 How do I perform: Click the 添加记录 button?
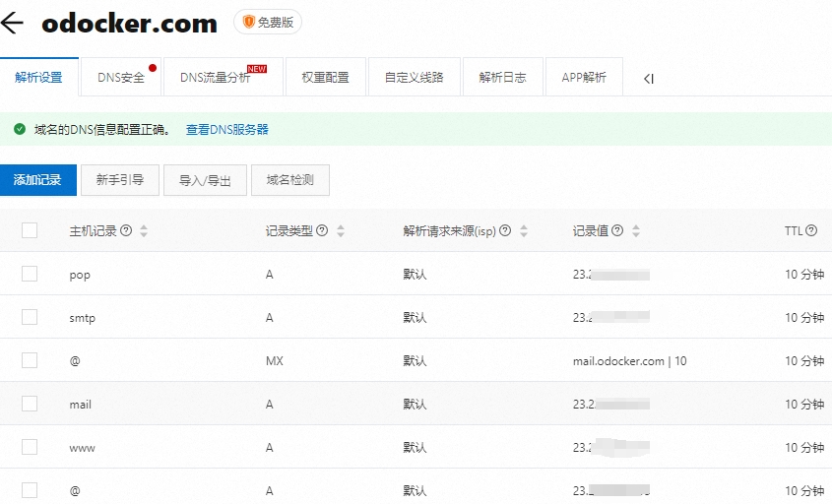pyautogui.click(x=37, y=180)
